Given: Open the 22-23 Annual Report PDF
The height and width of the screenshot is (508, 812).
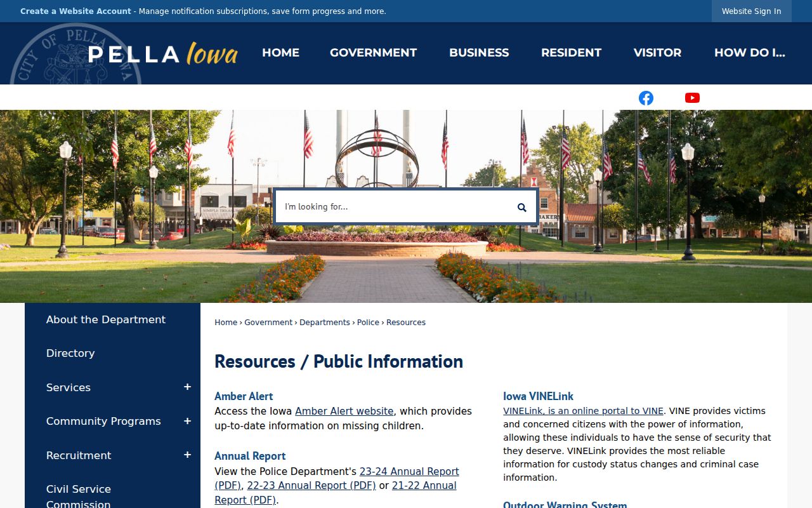Looking at the screenshot, I should pyautogui.click(x=311, y=486).
